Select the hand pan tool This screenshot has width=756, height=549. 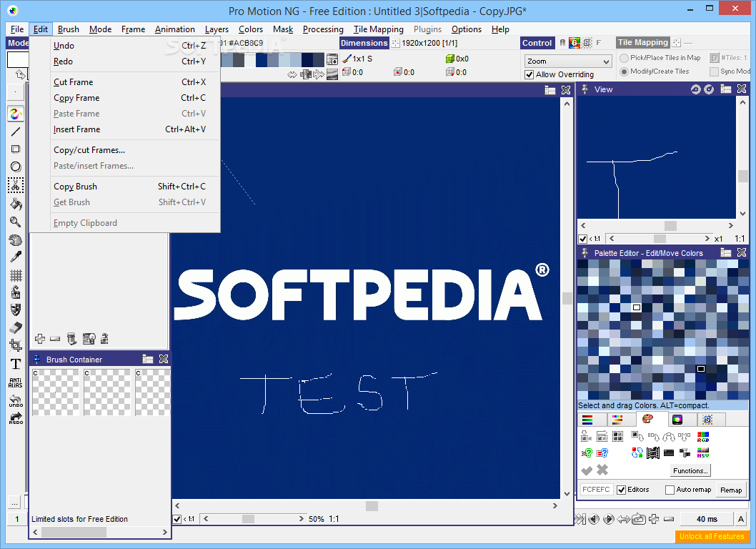(16, 239)
